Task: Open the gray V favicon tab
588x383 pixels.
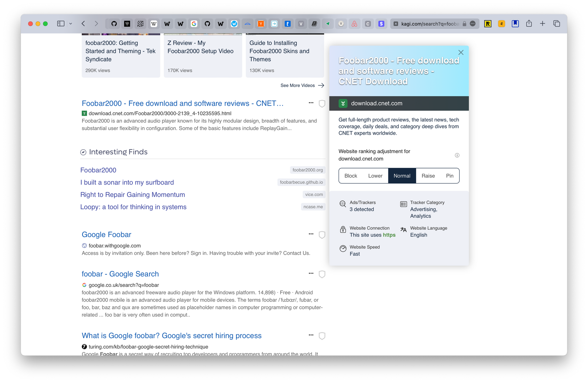Action: [301, 24]
